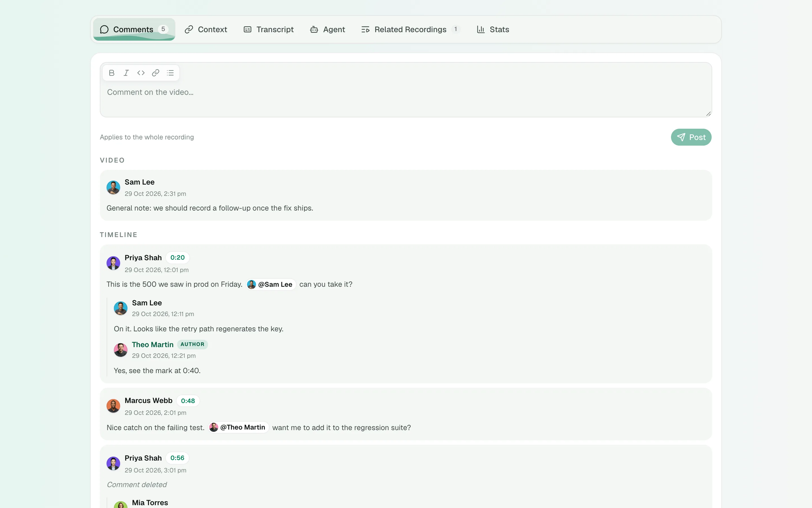Click the Post button
Viewport: 812px width, 508px height.
click(x=691, y=137)
